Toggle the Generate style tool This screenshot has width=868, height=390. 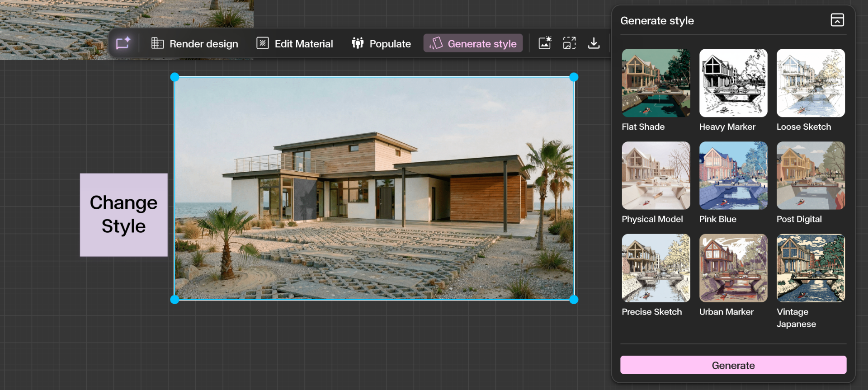473,43
